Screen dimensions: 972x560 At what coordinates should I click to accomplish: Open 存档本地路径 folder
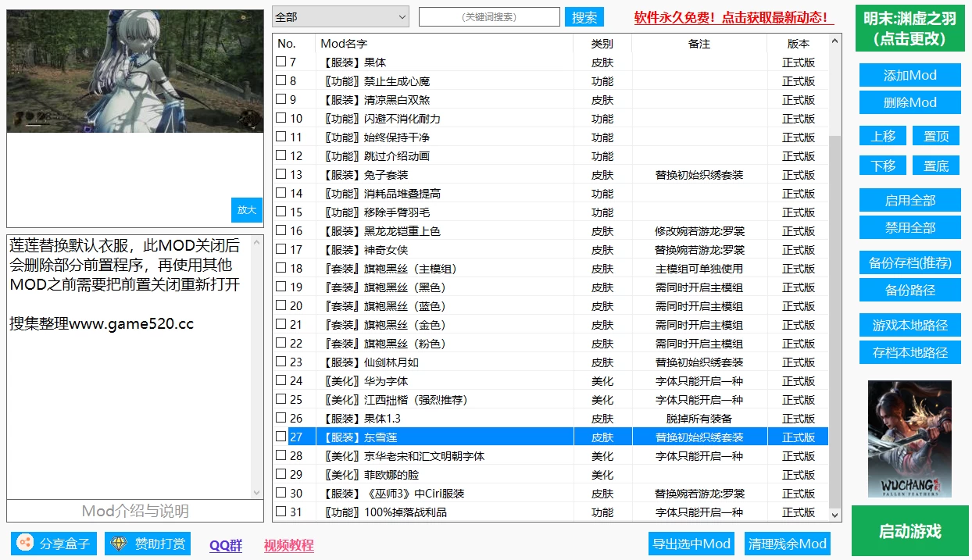pos(910,352)
